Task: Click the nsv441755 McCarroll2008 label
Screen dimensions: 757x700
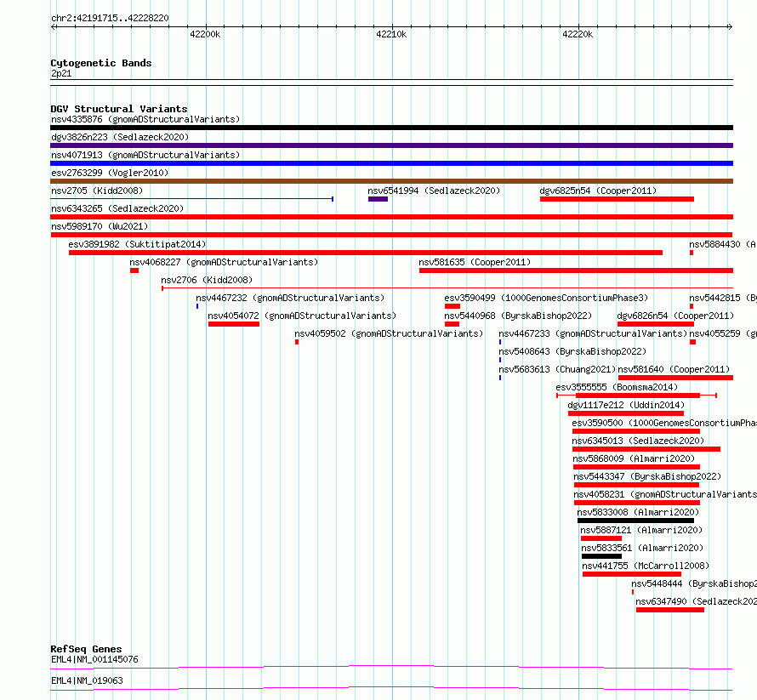Action: pos(646,566)
